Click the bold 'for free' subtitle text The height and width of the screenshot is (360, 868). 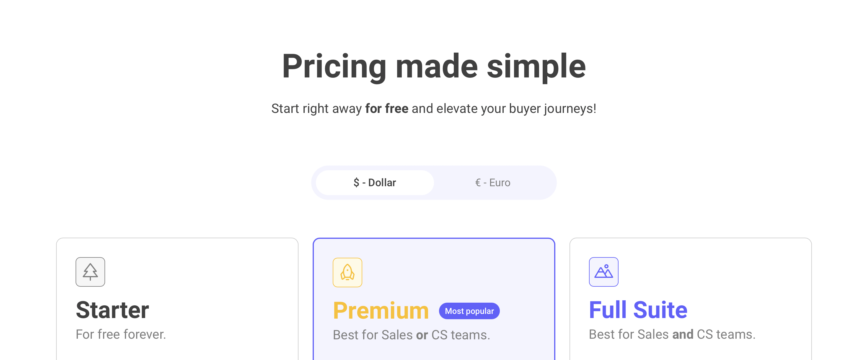tap(386, 109)
